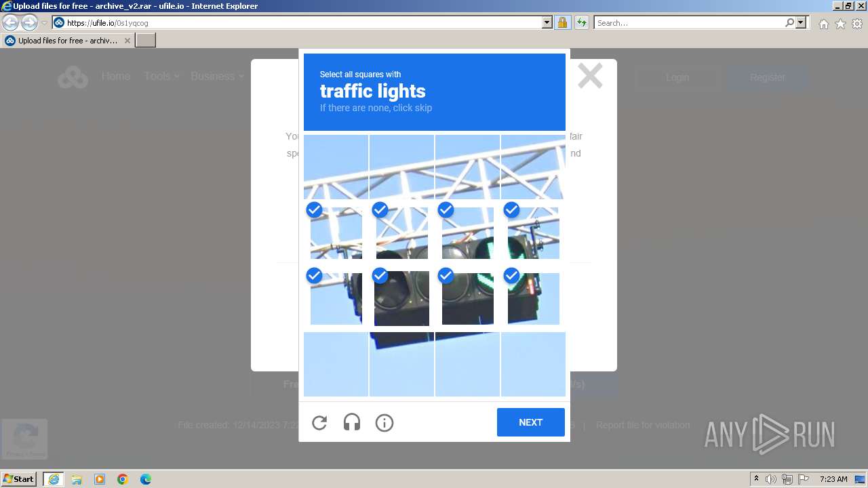
Task: Deselect third-row second captcha tile
Action: pyautogui.click(x=401, y=298)
